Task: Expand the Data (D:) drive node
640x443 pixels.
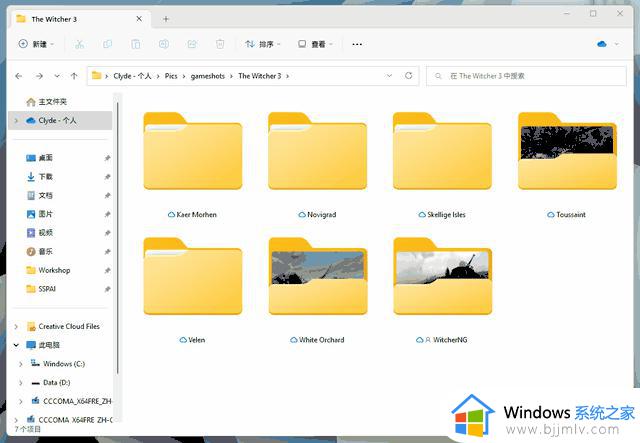Action: coord(20,383)
